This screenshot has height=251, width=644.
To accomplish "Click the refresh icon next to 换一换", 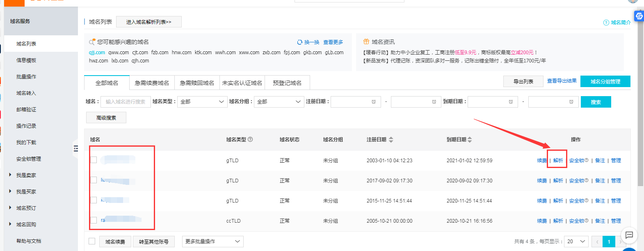I will click(299, 42).
